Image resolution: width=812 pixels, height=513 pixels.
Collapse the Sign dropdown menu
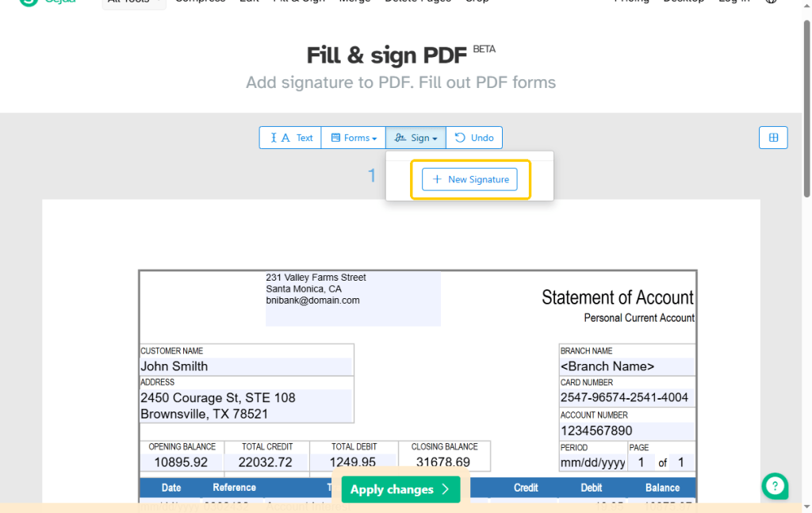(x=416, y=138)
